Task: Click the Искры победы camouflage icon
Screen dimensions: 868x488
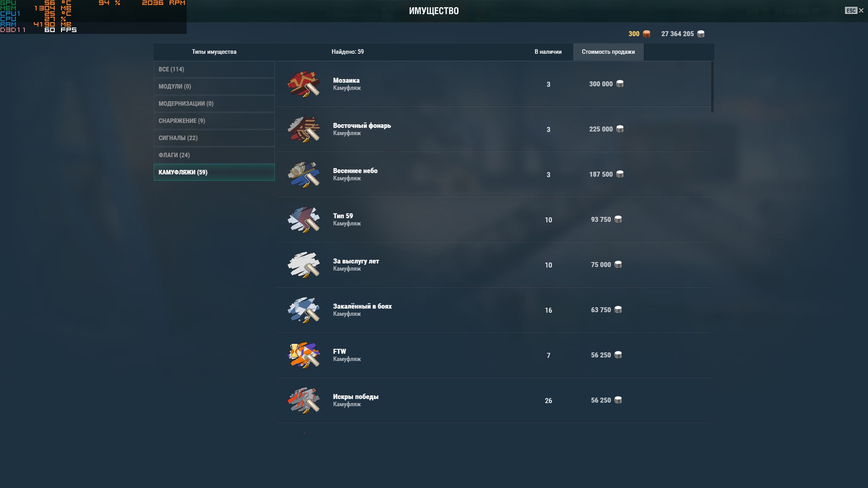Action: click(x=304, y=400)
